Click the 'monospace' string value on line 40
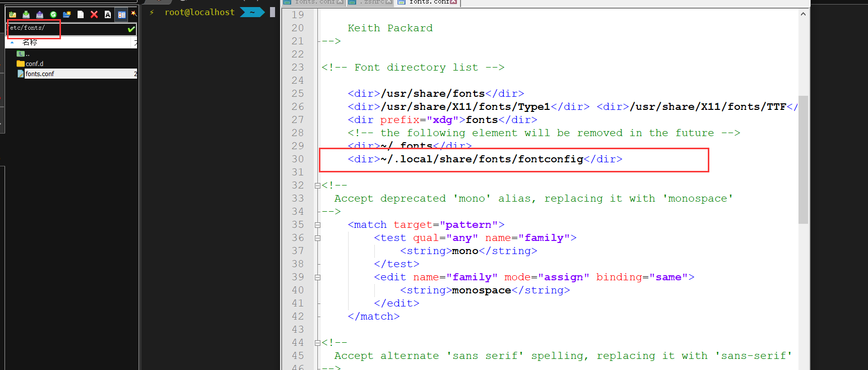 coord(482,290)
